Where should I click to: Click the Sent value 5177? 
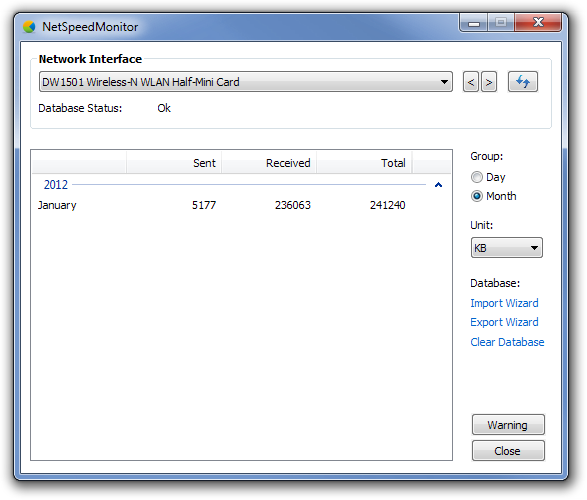[204, 205]
